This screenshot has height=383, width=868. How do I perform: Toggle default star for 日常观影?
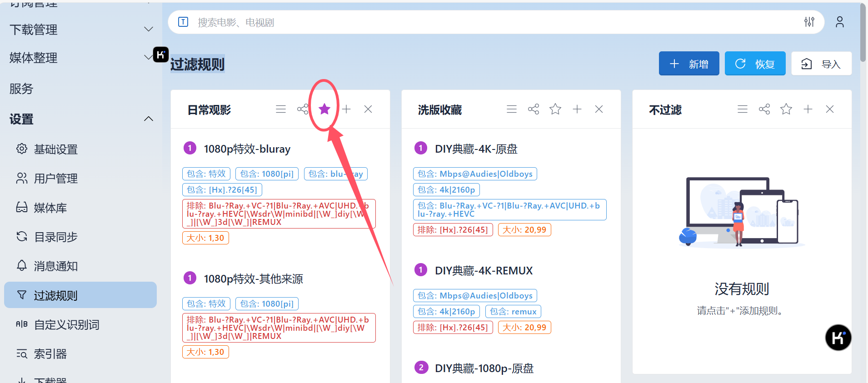[x=324, y=109]
